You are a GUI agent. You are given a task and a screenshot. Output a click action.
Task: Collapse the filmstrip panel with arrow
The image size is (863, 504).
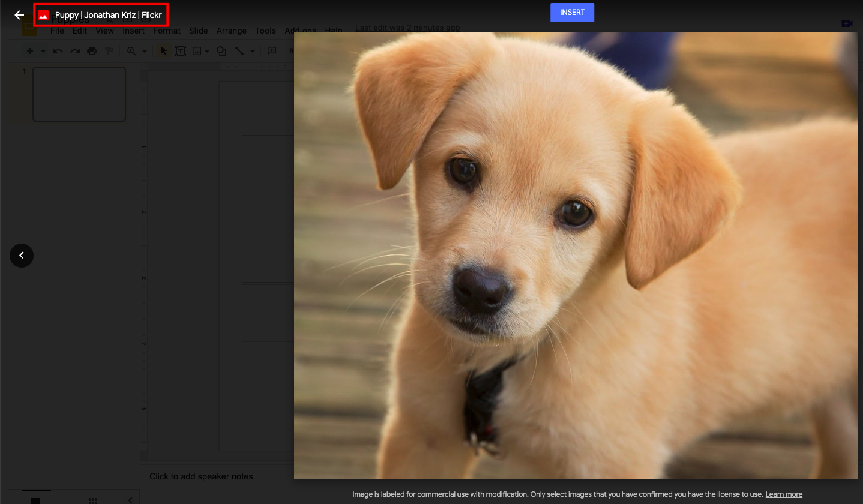[130, 499]
